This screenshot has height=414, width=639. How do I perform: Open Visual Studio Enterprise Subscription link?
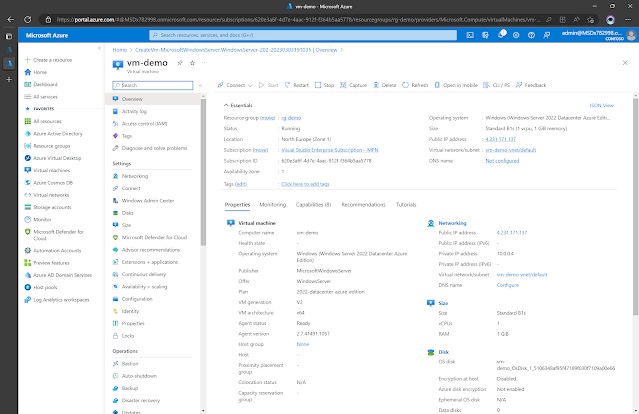pos(330,150)
